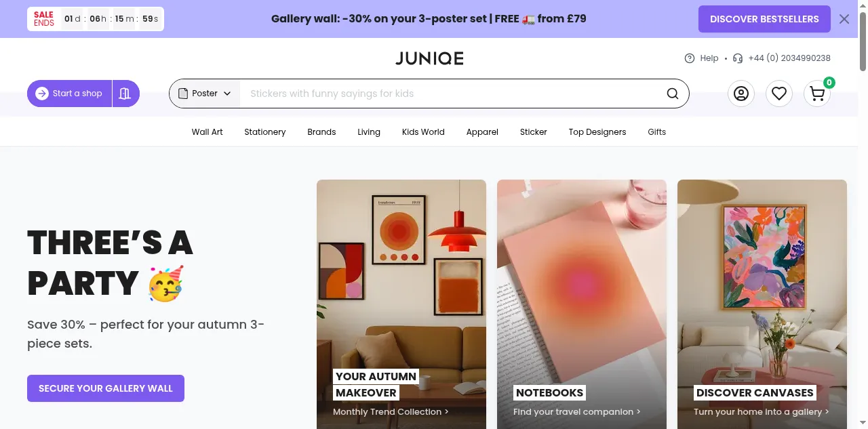Open the Apparel menu
The width and height of the screenshot is (868, 429).
click(482, 132)
